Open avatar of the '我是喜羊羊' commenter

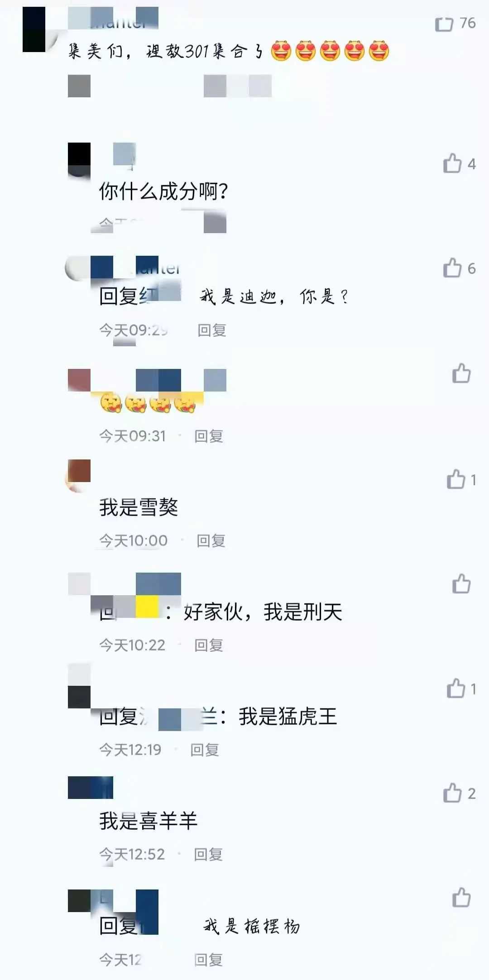pyautogui.click(x=79, y=788)
